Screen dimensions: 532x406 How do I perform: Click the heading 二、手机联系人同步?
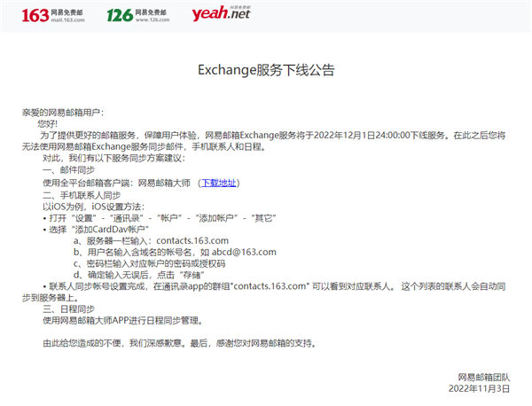(x=82, y=195)
